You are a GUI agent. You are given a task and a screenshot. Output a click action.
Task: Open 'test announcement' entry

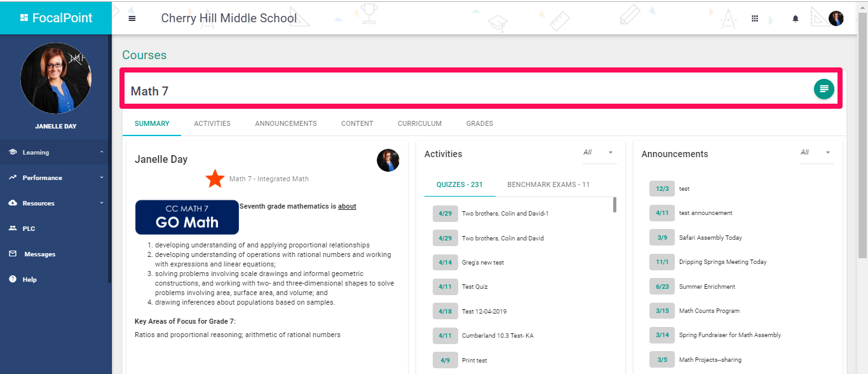705,213
